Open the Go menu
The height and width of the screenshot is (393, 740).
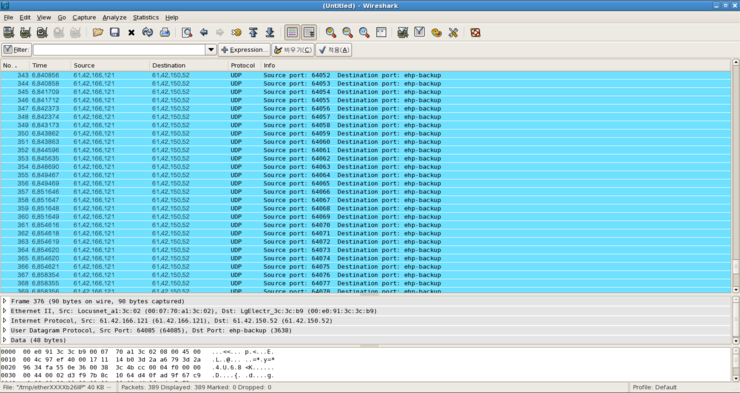[x=62, y=17]
